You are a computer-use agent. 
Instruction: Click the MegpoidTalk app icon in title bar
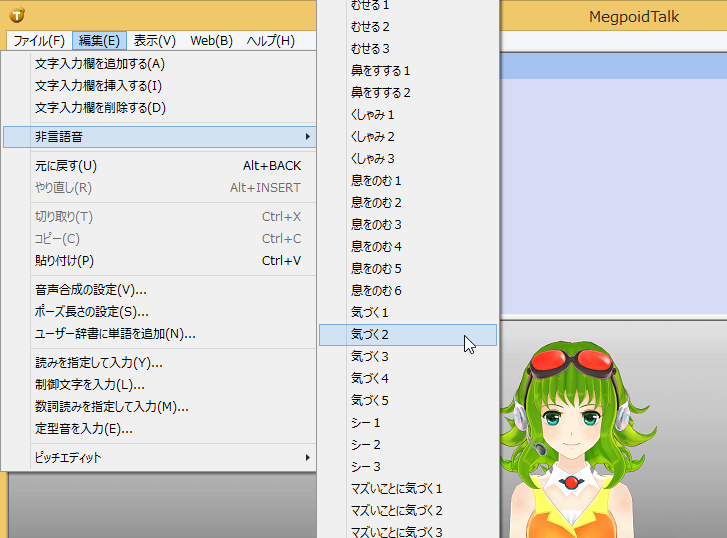(x=17, y=15)
